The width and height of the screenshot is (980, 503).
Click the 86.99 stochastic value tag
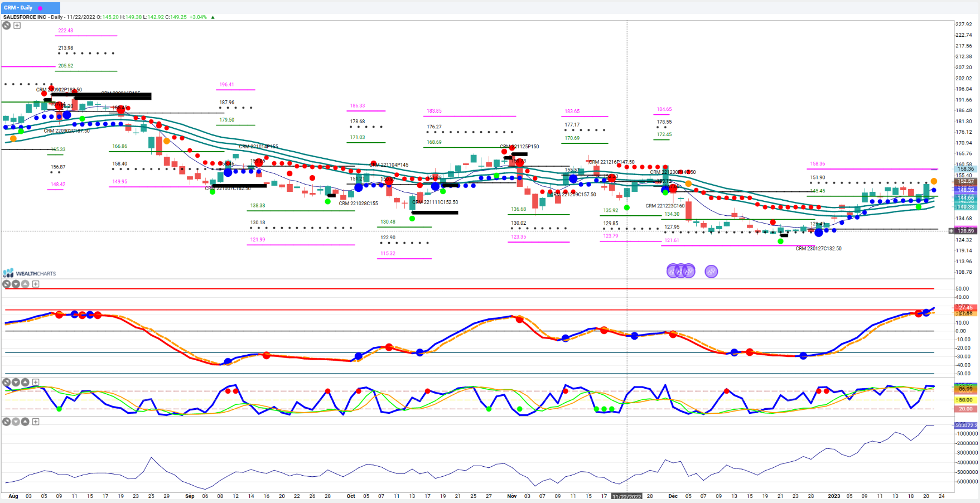[965, 389]
